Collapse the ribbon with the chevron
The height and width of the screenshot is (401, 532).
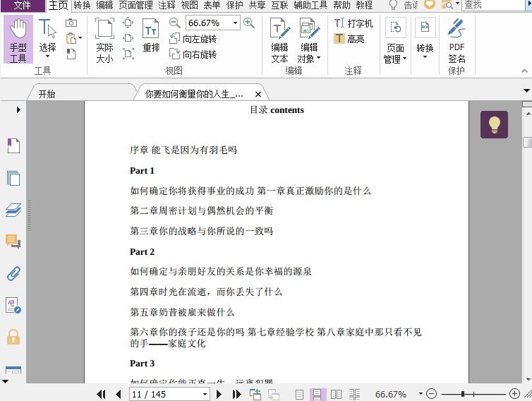(524, 71)
